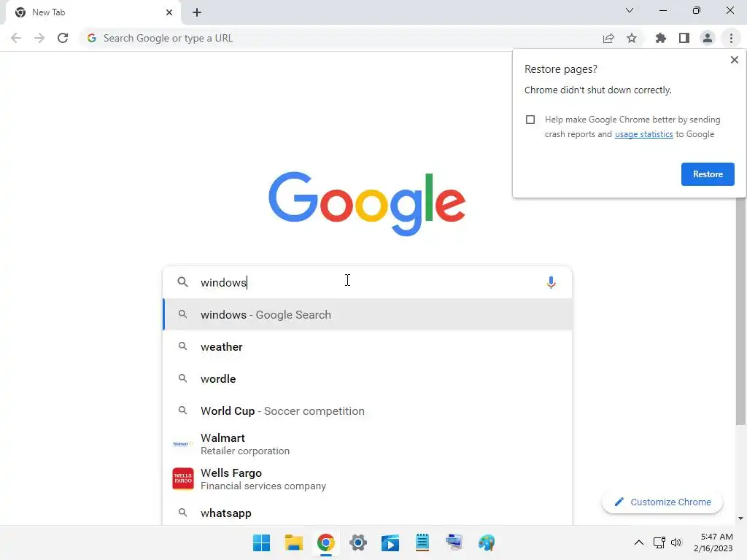The image size is (747, 560).
Task: Open the usage statistics link
Action: coord(643,134)
